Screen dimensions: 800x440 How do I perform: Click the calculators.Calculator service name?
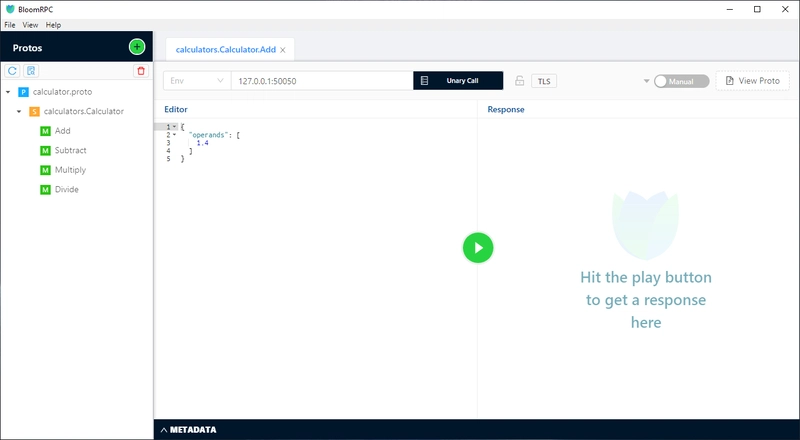(84, 111)
